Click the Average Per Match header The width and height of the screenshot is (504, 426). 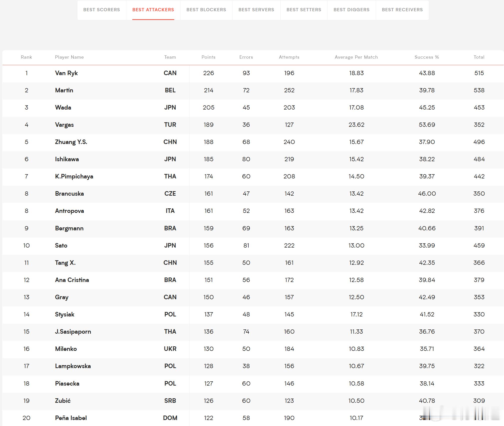pos(356,57)
